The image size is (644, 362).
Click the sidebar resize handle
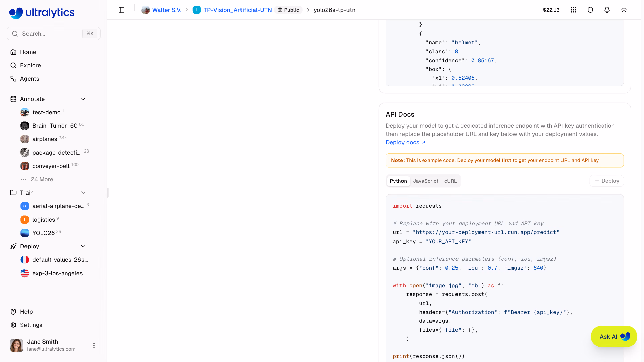pos(108,193)
